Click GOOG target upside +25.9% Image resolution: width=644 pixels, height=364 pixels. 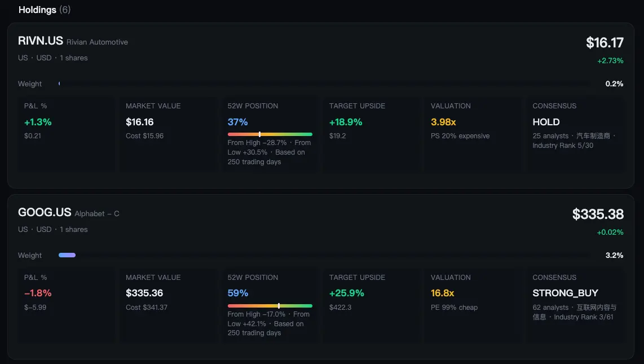pos(347,293)
